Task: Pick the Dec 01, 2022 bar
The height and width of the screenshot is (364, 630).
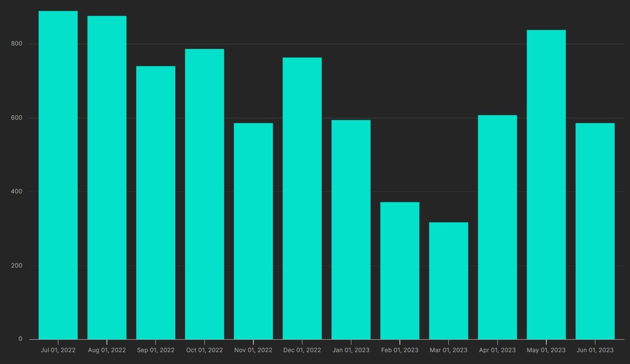Action: point(302,198)
